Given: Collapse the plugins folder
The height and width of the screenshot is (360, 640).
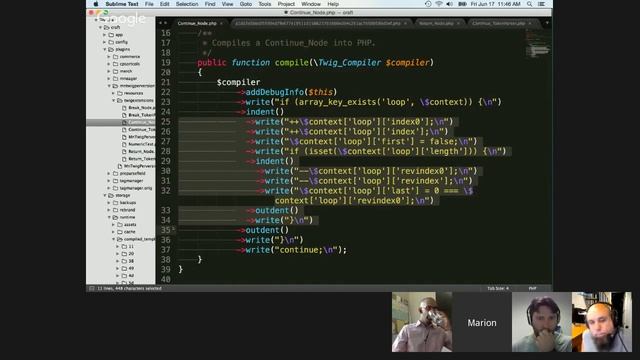Looking at the screenshot, I should (x=105, y=49).
